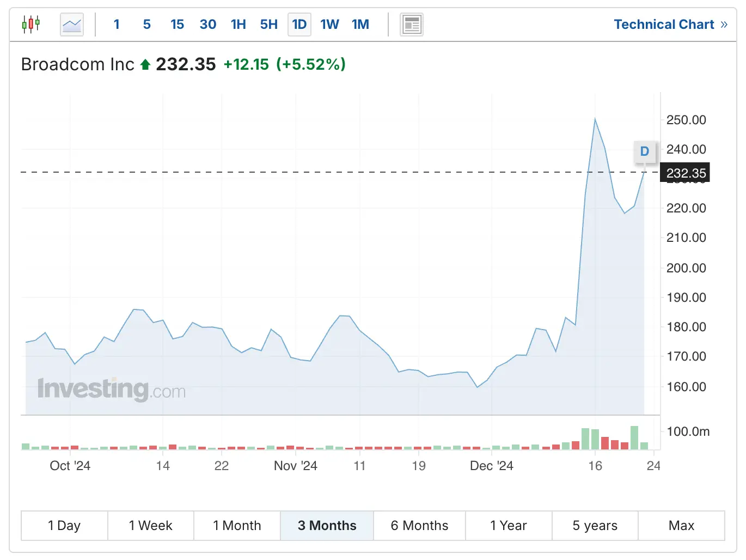The height and width of the screenshot is (560, 746).
Task: Show the 1 Day range
Action: 64,526
